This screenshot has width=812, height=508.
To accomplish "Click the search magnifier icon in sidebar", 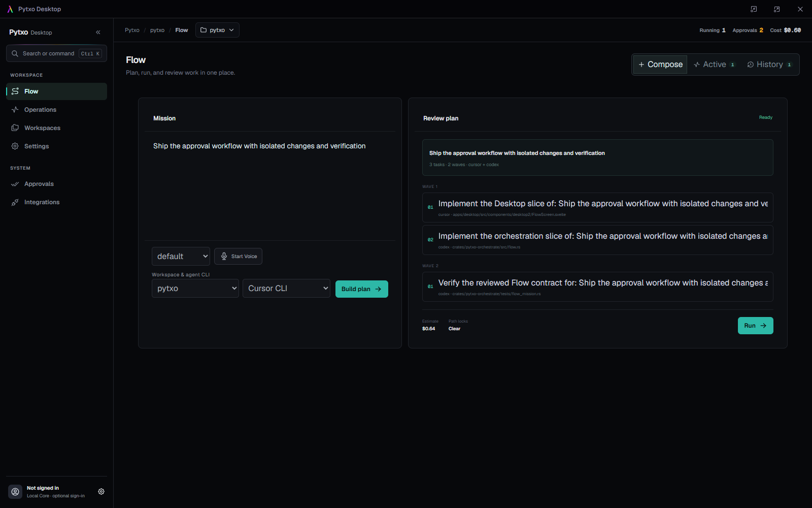I will click(x=15, y=53).
